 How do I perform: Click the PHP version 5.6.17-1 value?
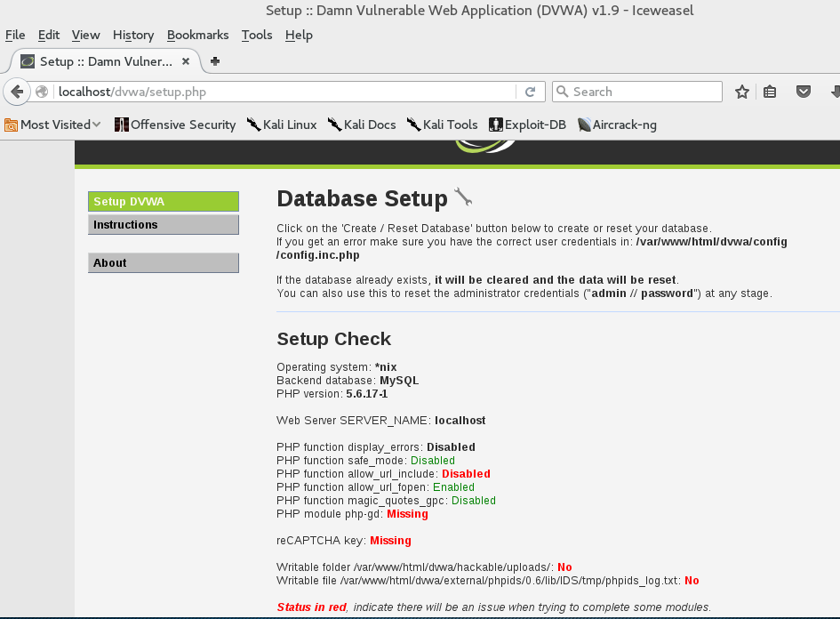click(x=367, y=394)
